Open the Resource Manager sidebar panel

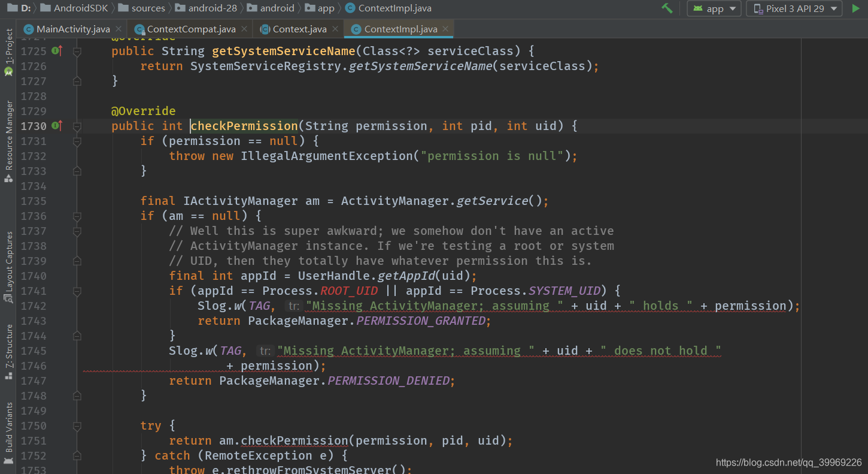[x=8, y=135]
